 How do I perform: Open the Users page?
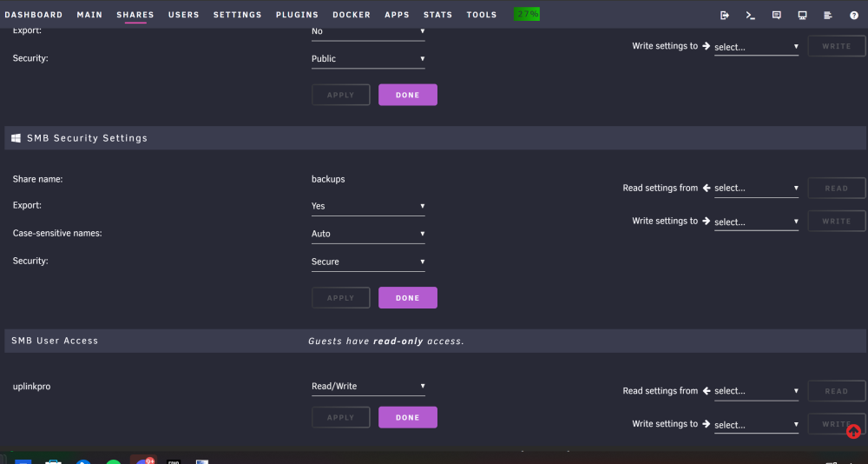pos(184,15)
